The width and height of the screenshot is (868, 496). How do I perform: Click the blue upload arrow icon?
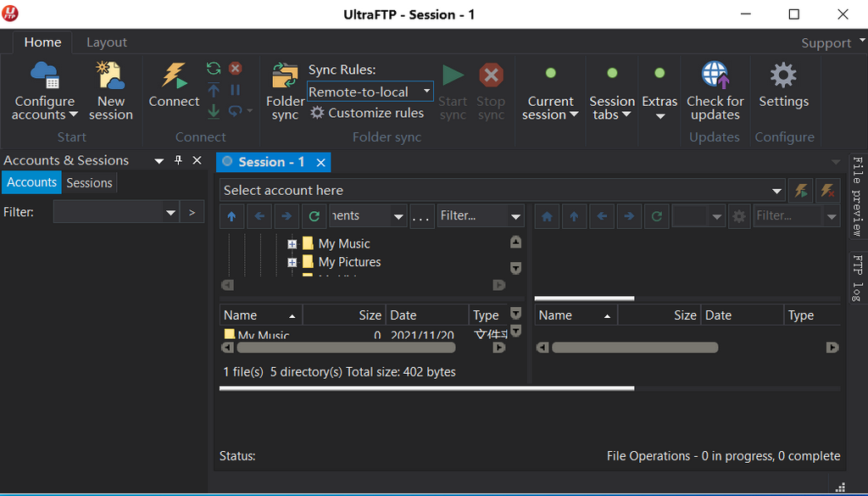pos(213,90)
